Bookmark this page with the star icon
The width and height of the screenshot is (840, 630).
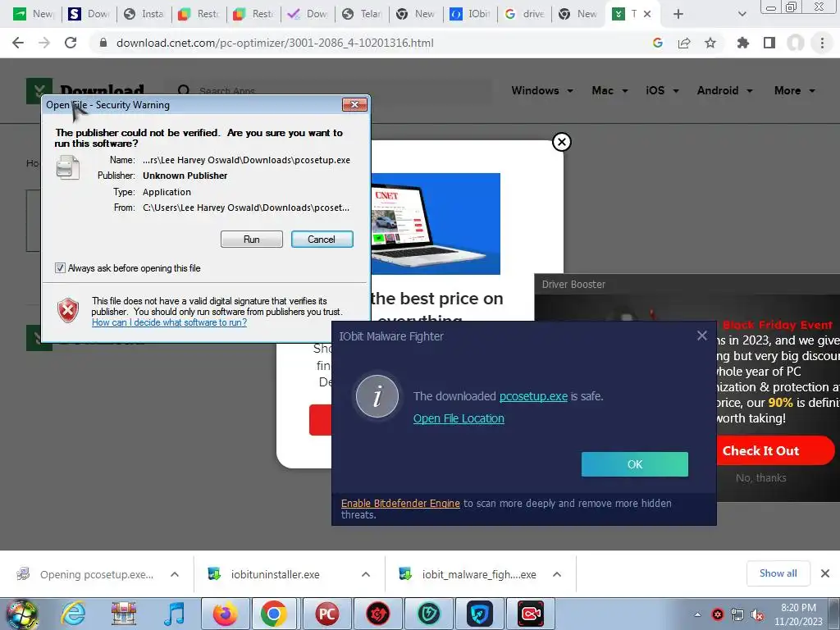pyautogui.click(x=710, y=43)
